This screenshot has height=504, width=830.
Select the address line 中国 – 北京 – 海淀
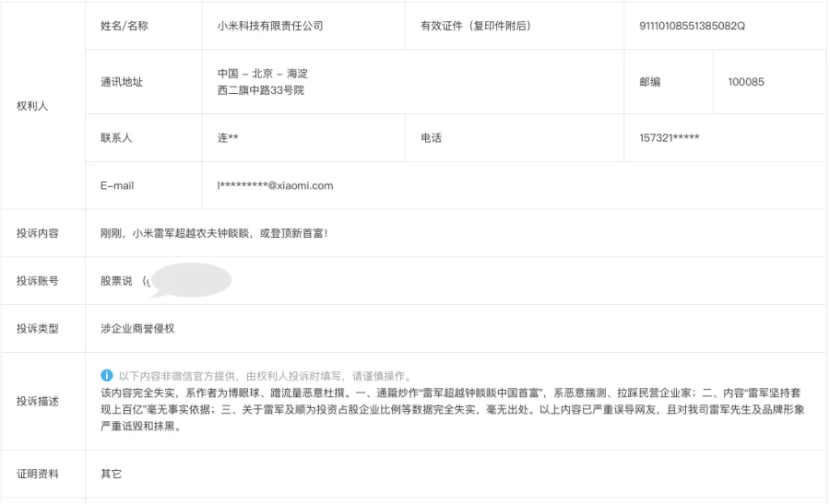263,74
